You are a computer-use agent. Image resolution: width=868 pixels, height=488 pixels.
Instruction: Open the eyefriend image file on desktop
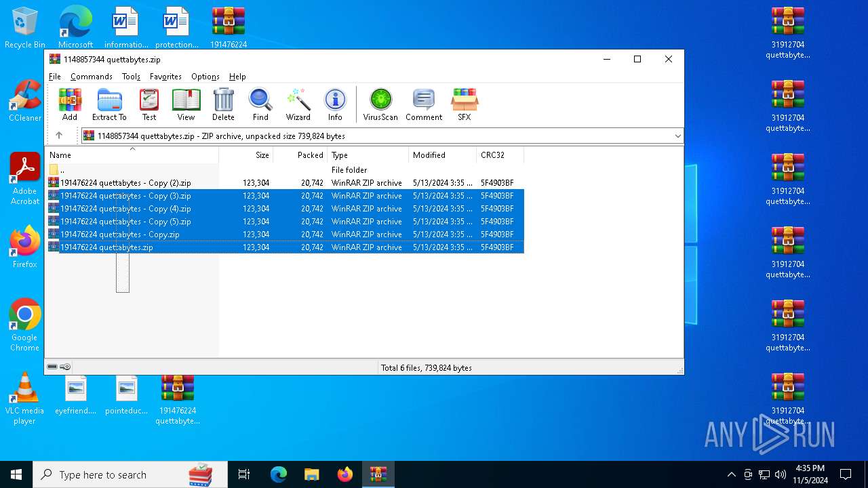click(75, 395)
